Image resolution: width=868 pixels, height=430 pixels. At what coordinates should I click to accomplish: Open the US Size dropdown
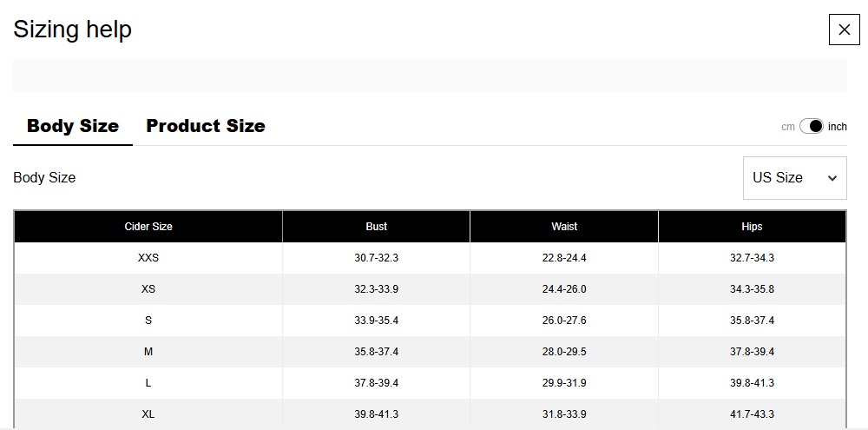[x=794, y=178]
